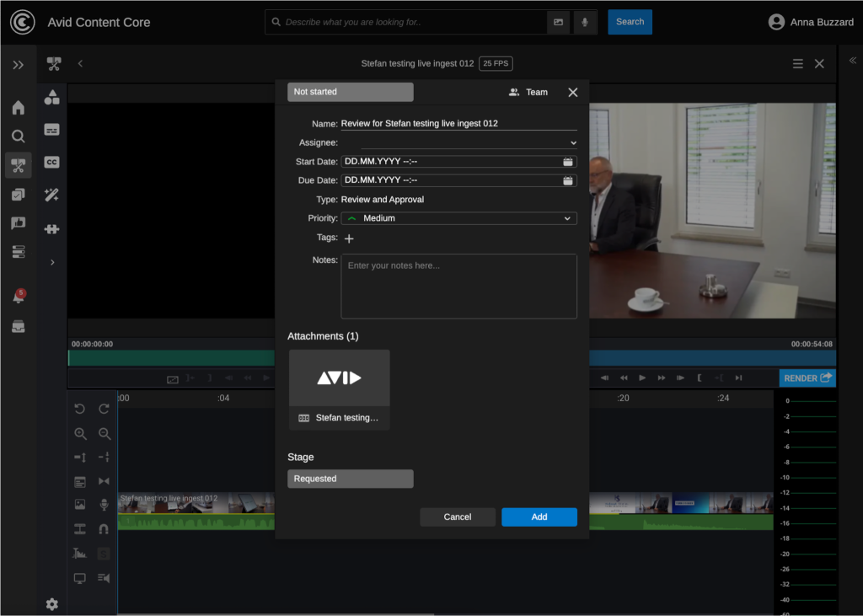The image size is (863, 616).
Task: Focus the 'Describe what you are looking for' field
Action: tap(407, 22)
